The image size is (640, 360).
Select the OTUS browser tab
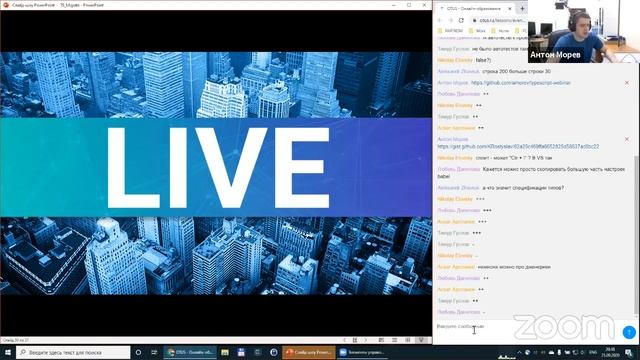476,8
